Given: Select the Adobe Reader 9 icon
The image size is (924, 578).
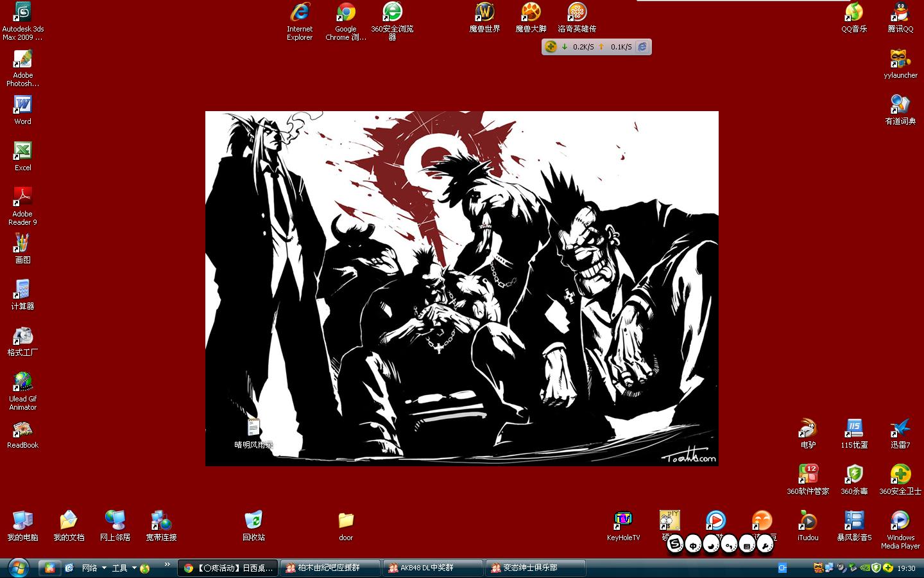Looking at the screenshot, I should coord(22,206).
